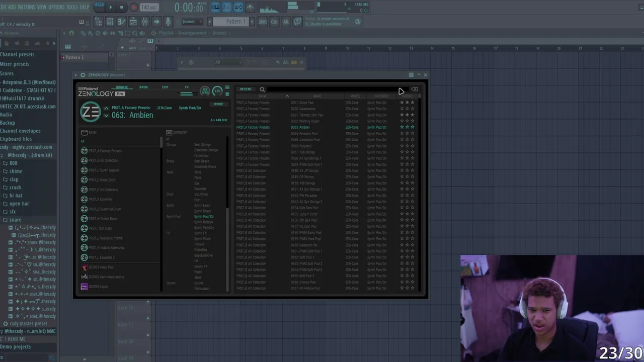The image size is (644, 362).
Task: Open the piano roll from the toolbar
Action: (x=121, y=22)
